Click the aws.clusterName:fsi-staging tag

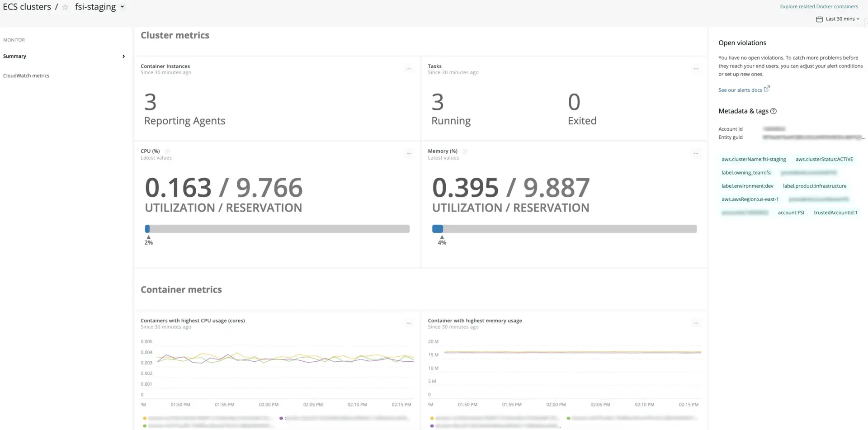753,160
